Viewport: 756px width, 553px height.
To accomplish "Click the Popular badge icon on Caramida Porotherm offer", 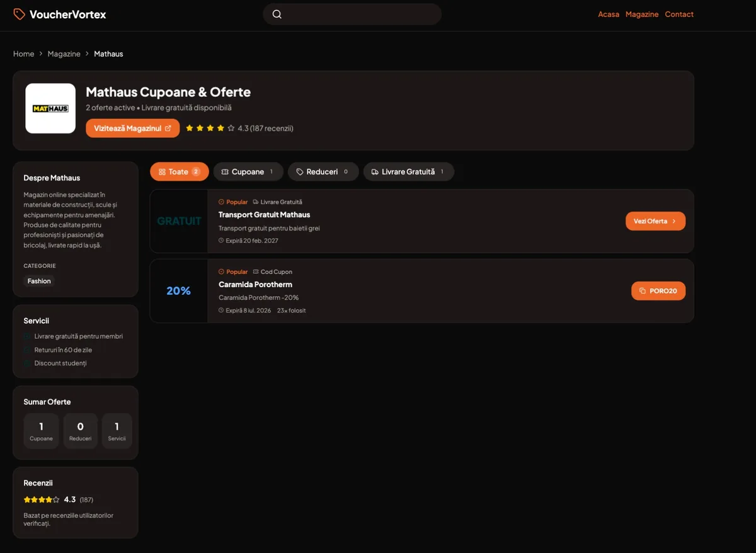I will [x=221, y=272].
